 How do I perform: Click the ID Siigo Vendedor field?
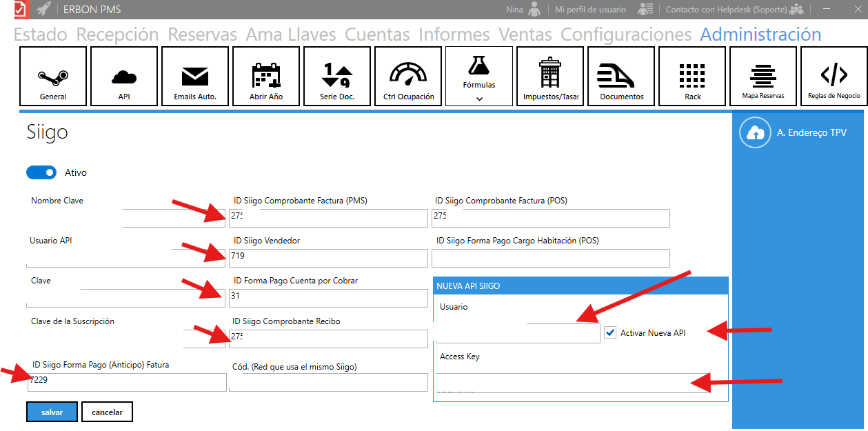pyautogui.click(x=328, y=257)
